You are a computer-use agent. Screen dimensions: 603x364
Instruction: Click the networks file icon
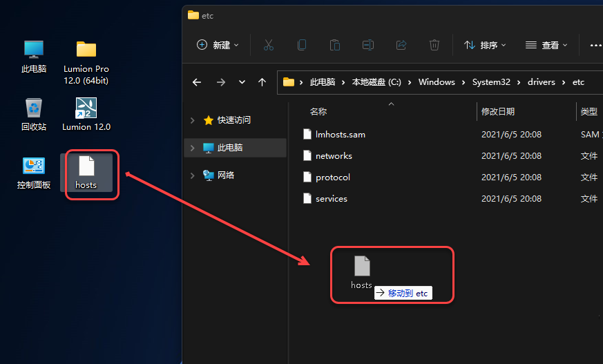tap(307, 155)
